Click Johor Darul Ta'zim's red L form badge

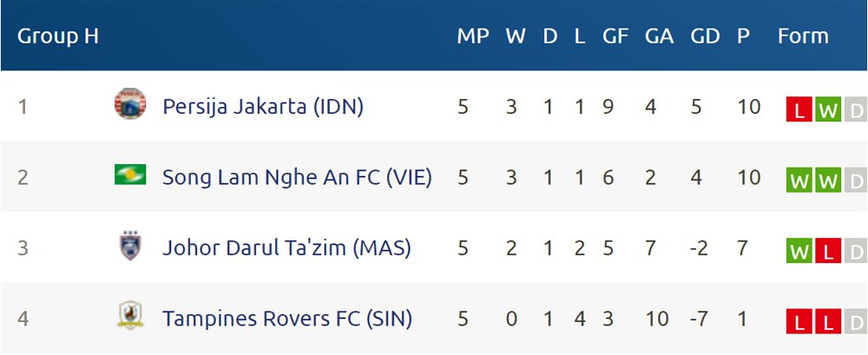(828, 251)
